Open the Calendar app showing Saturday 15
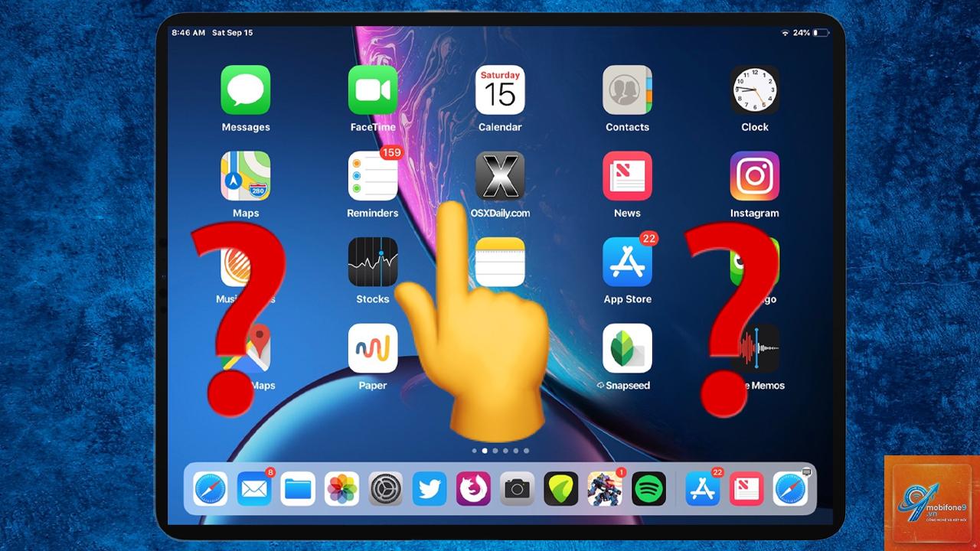980x551 pixels. click(x=500, y=90)
